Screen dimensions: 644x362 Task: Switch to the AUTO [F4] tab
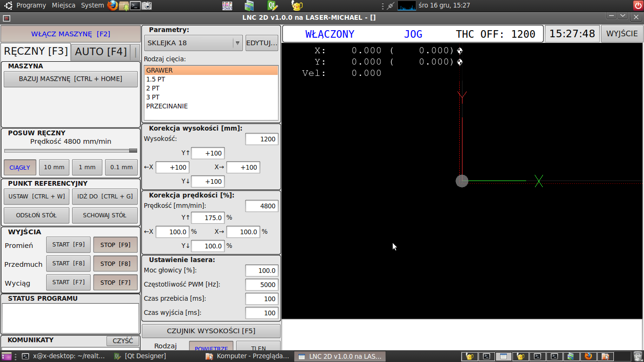[x=101, y=52]
